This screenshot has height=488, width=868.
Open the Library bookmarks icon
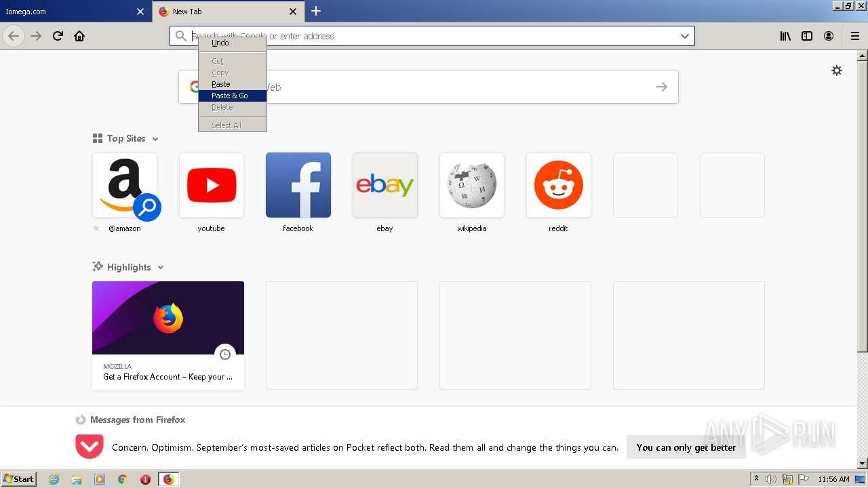(x=785, y=36)
